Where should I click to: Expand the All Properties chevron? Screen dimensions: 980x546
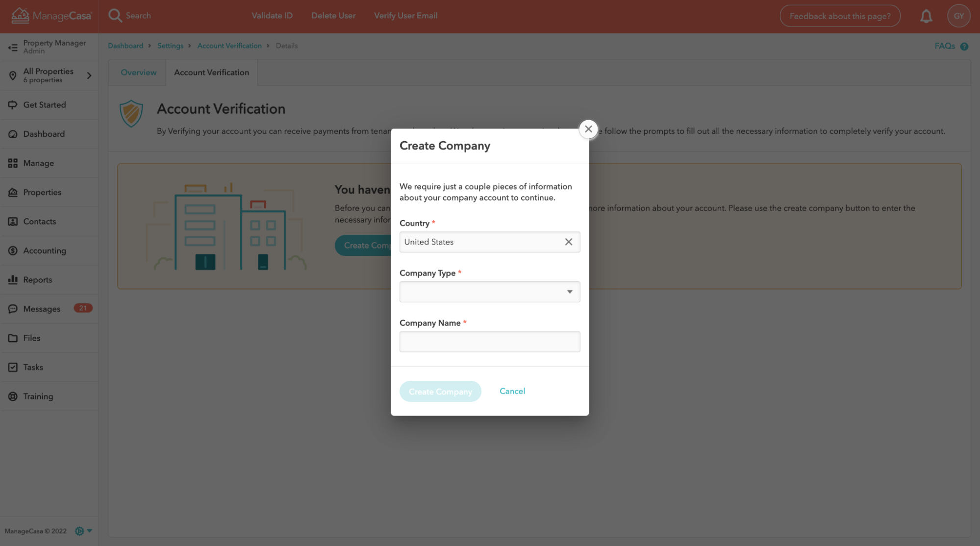click(x=89, y=75)
